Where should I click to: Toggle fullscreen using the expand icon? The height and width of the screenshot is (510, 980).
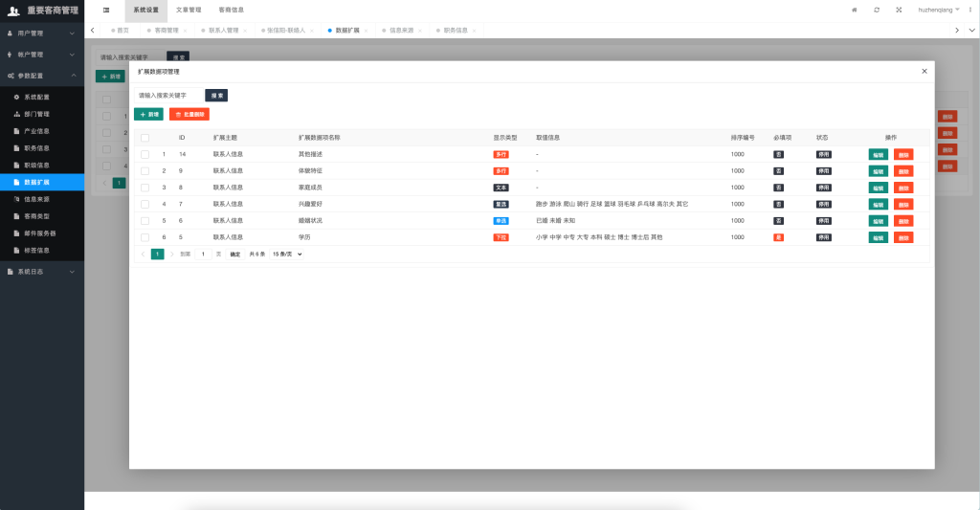[899, 10]
